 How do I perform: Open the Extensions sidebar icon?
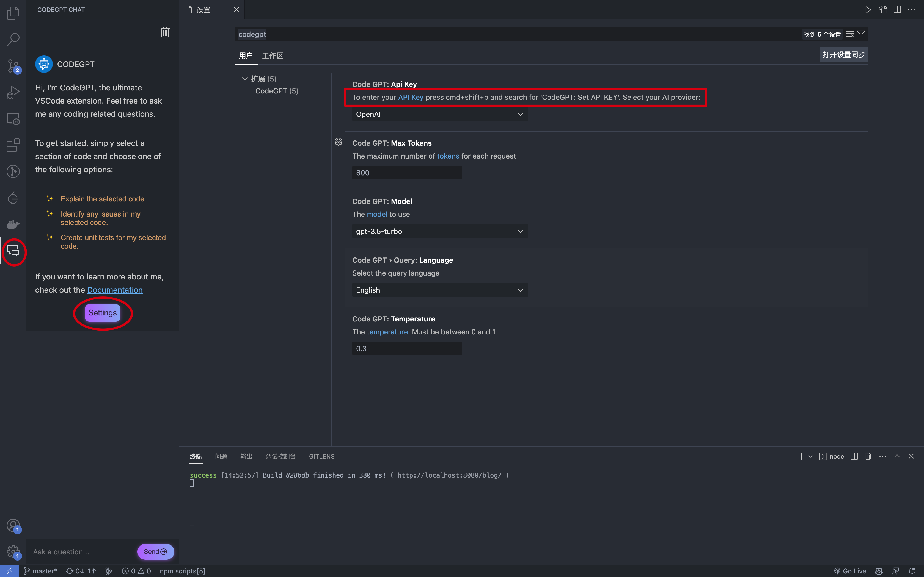pos(13,145)
